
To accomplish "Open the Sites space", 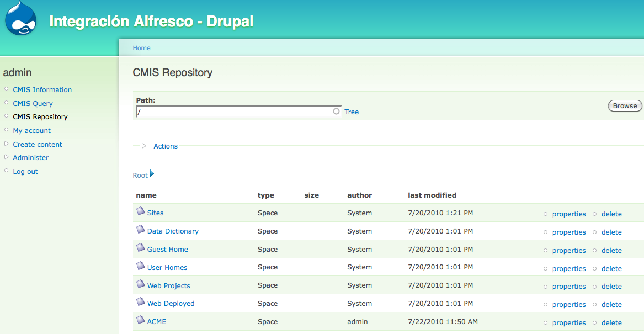I will (x=155, y=213).
